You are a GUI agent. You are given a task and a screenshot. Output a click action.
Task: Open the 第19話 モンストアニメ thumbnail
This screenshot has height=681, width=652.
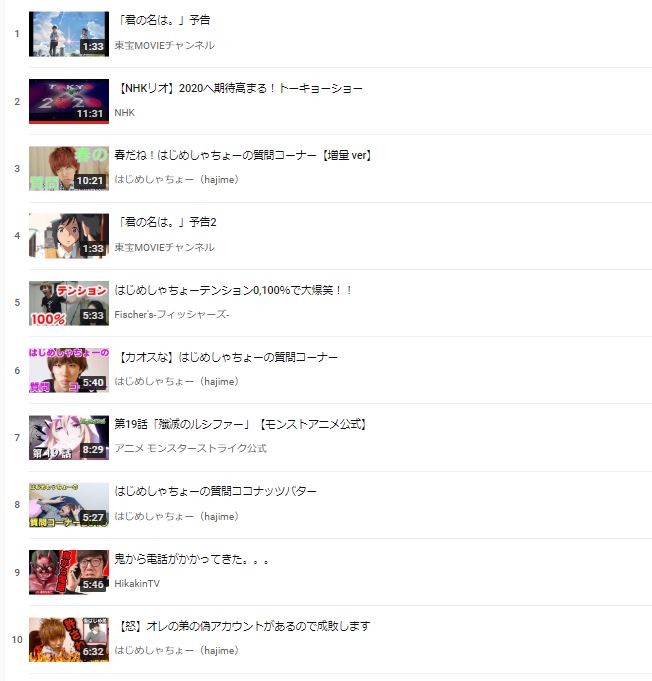coord(69,438)
